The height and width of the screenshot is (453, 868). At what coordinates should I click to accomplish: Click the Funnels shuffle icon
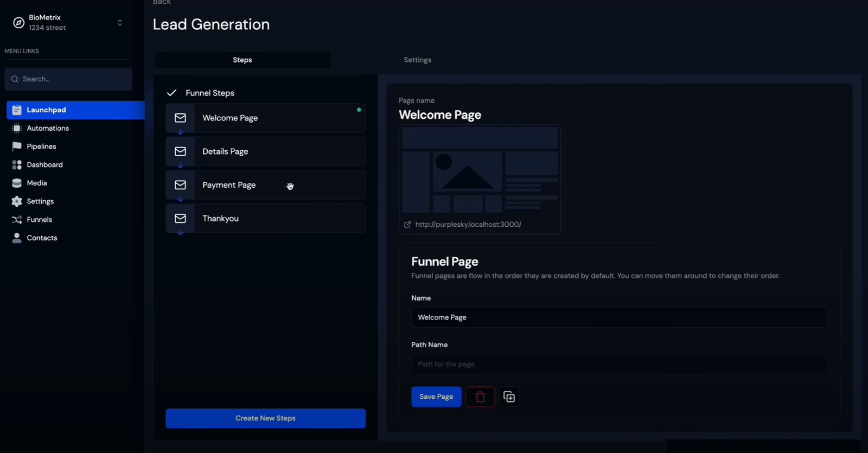(x=17, y=220)
